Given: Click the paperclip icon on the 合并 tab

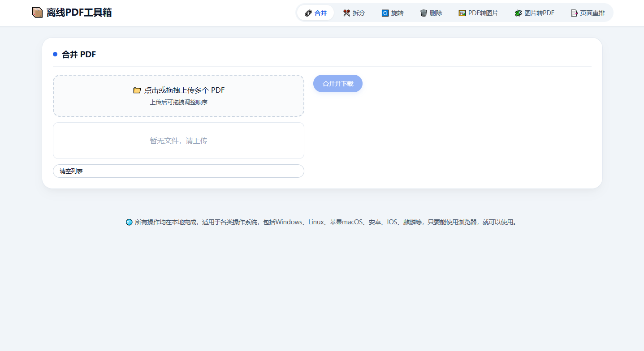Looking at the screenshot, I should coord(308,13).
